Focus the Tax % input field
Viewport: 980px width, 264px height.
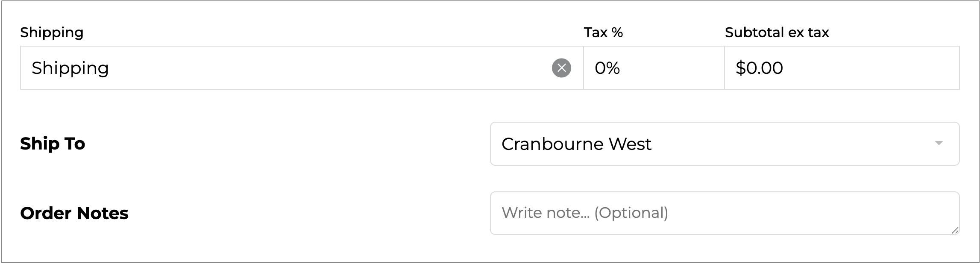click(x=654, y=68)
